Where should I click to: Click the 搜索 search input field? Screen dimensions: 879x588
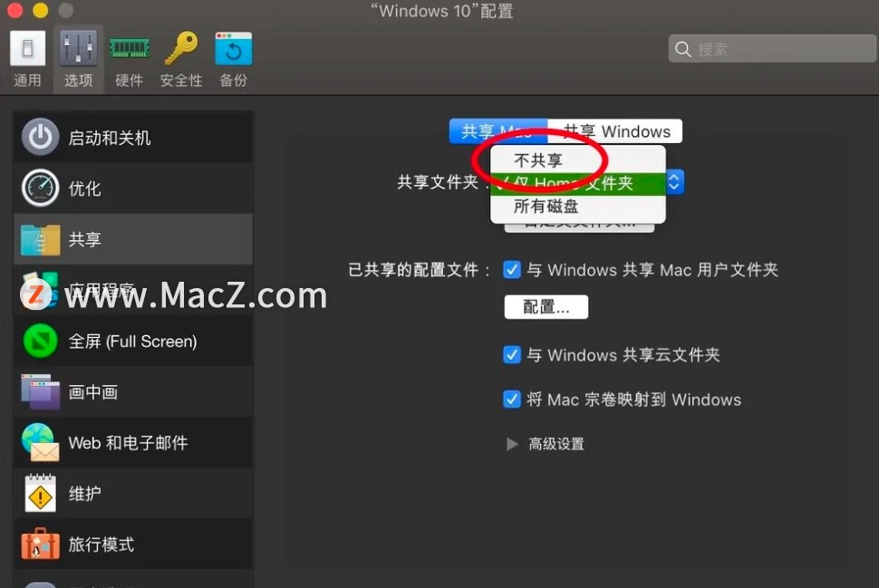click(x=772, y=49)
